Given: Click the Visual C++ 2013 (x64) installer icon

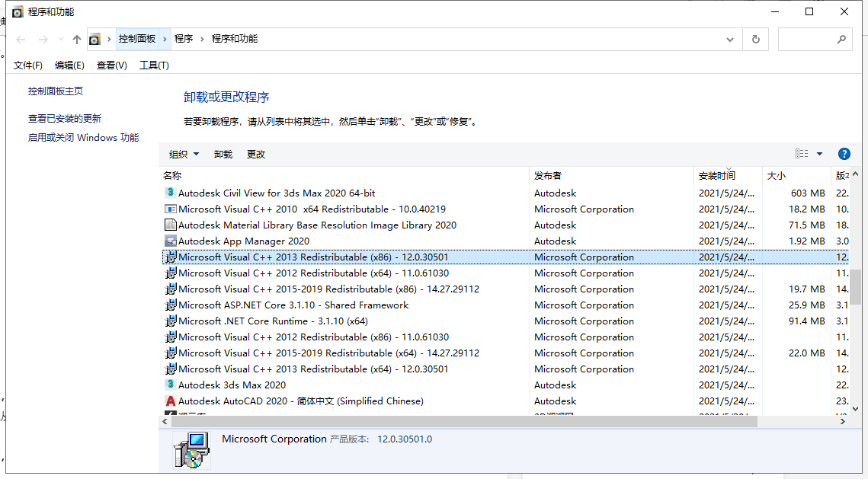Looking at the screenshot, I should click(171, 369).
